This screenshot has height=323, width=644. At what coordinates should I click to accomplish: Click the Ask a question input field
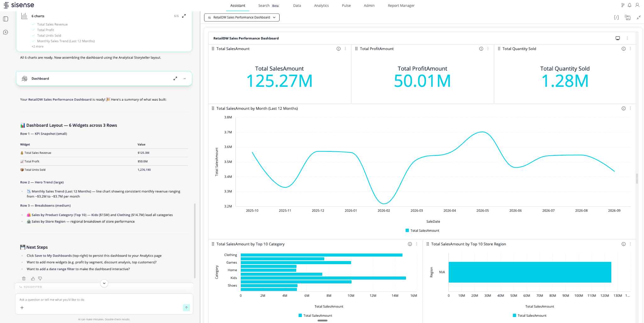[x=104, y=300]
